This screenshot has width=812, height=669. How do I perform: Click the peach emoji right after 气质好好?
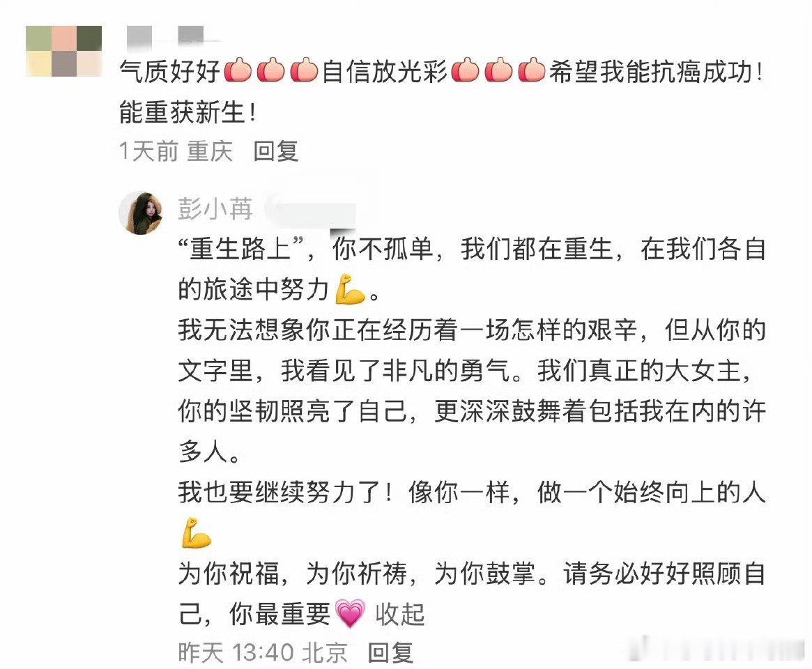pos(238,70)
